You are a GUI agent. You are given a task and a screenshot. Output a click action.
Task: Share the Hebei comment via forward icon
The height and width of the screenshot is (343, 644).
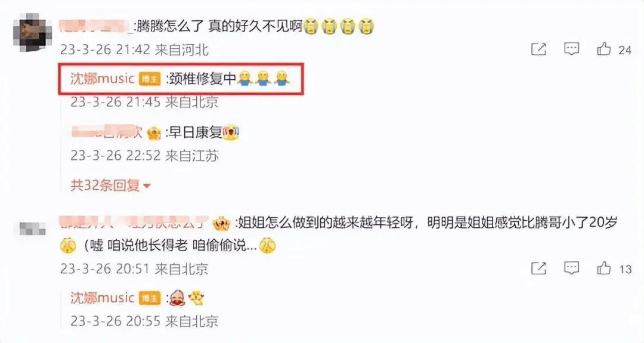click(538, 50)
